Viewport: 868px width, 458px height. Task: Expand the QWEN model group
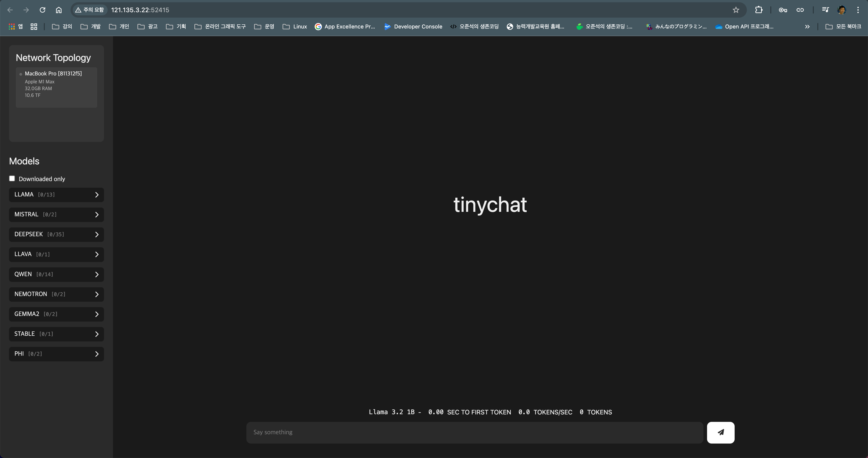point(56,274)
